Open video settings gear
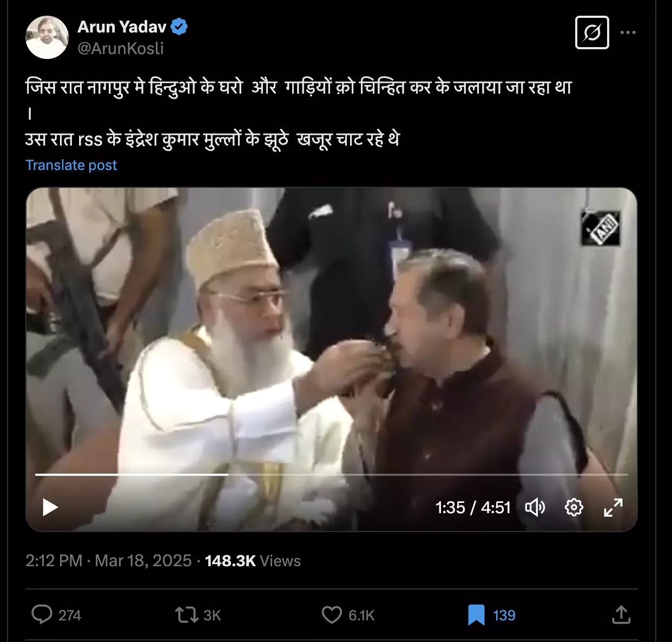This screenshot has height=642, width=672. (x=574, y=507)
